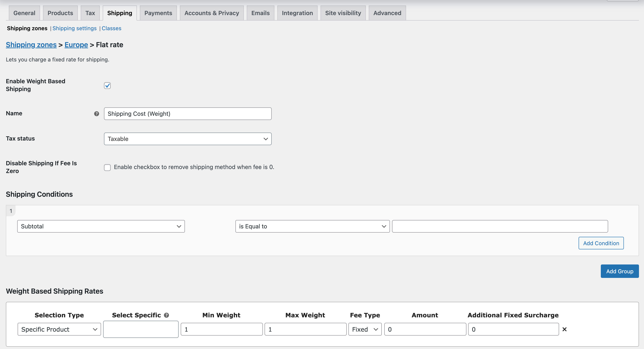
Task: Enable the Disable Shipping If Fee Is Zero checkbox
Action: (107, 167)
